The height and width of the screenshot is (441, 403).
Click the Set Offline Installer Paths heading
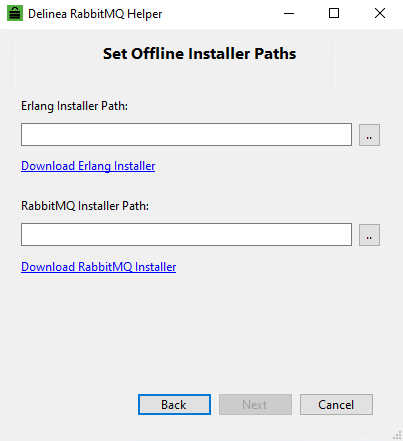tap(199, 54)
